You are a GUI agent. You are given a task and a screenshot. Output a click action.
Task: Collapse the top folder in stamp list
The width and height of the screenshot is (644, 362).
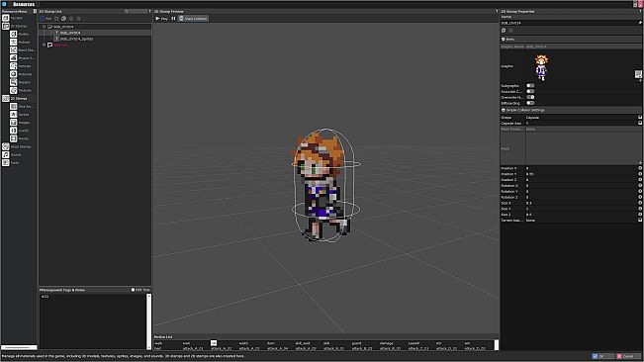tap(44, 27)
